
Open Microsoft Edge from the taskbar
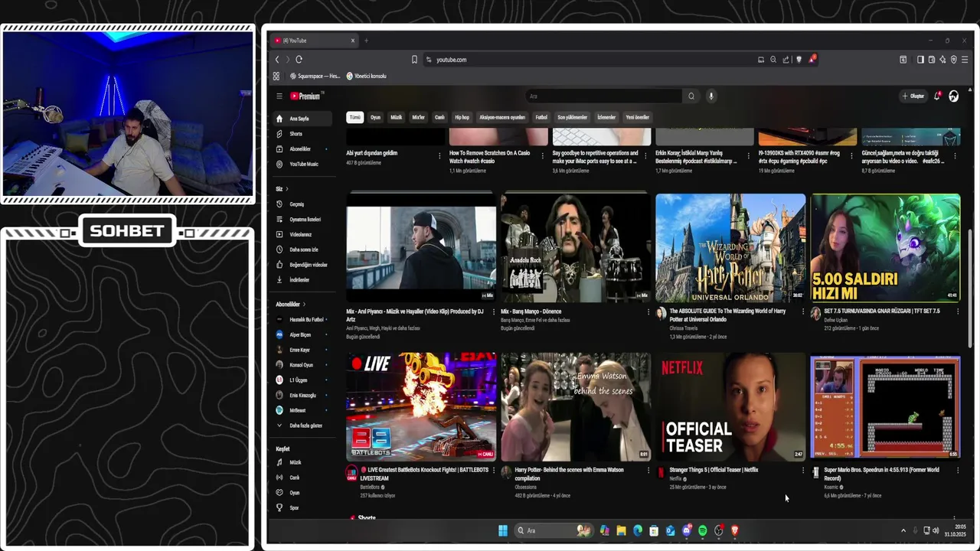637,530
